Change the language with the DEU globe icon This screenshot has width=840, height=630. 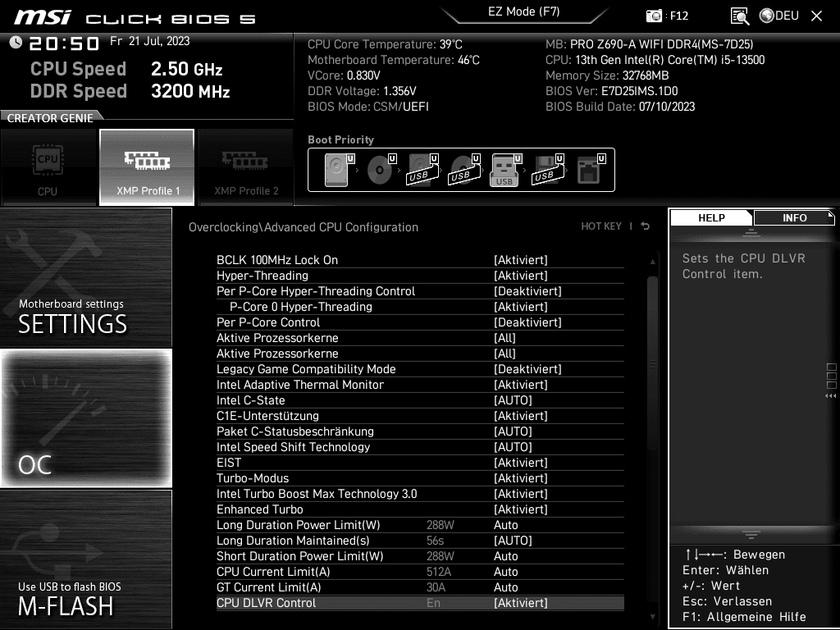click(779, 16)
